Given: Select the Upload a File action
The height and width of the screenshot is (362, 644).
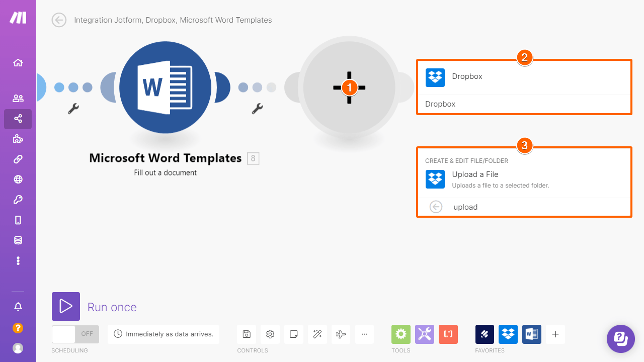Looking at the screenshot, I should (x=524, y=179).
